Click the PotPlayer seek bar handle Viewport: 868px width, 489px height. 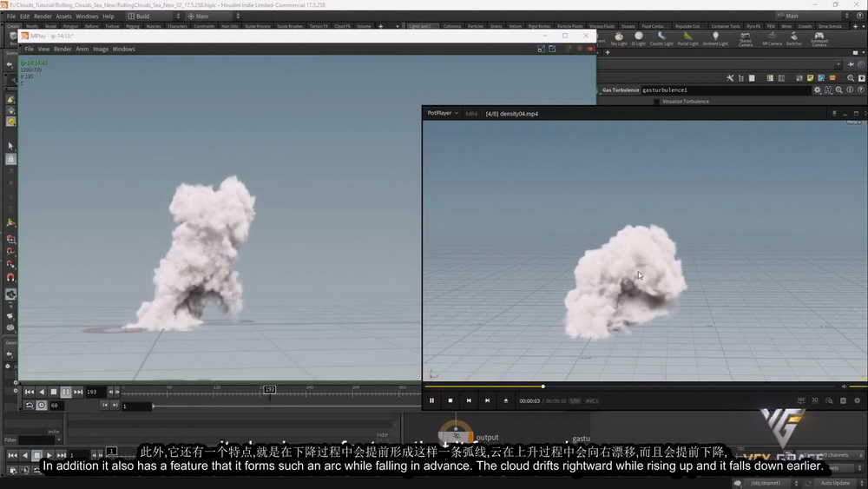point(543,387)
